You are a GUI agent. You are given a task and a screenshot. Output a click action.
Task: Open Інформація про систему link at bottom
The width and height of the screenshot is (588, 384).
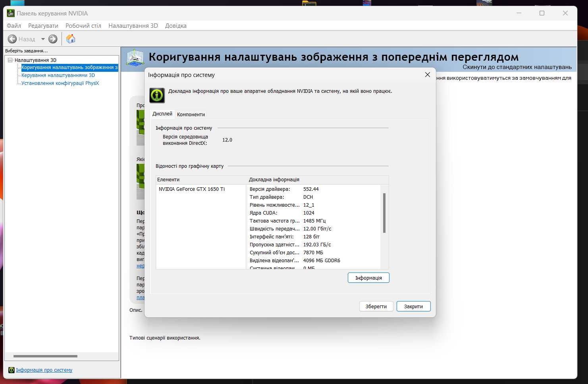coord(44,370)
